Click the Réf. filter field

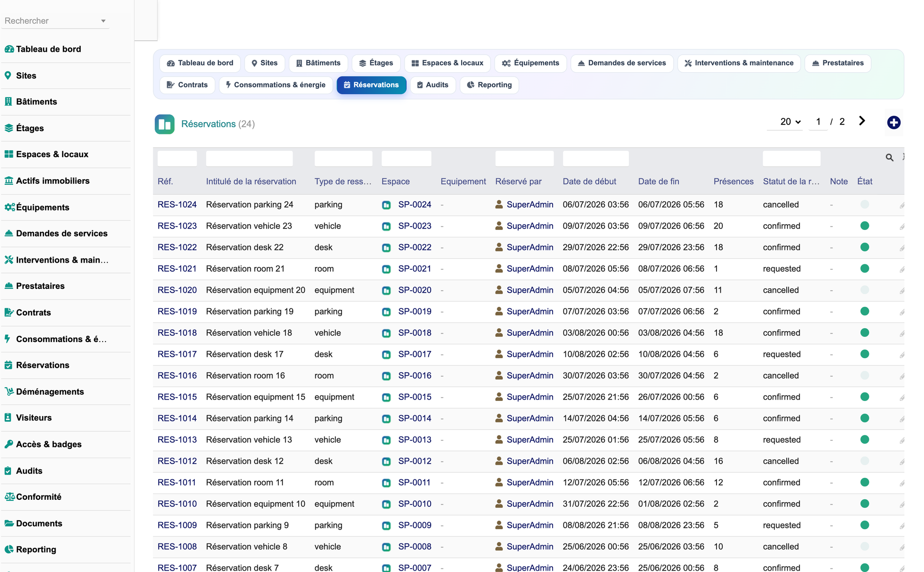[x=177, y=158]
